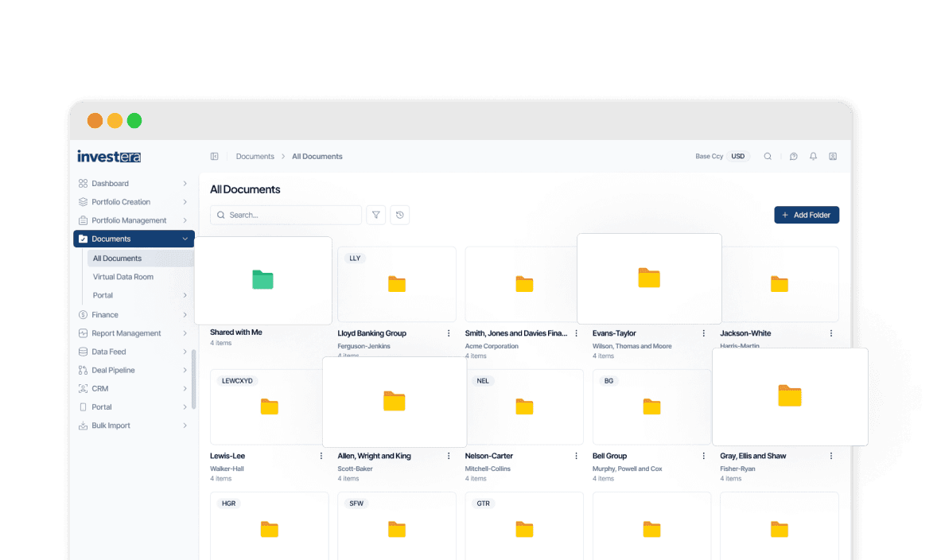Click the Shared with Me folder name

pos(236,332)
